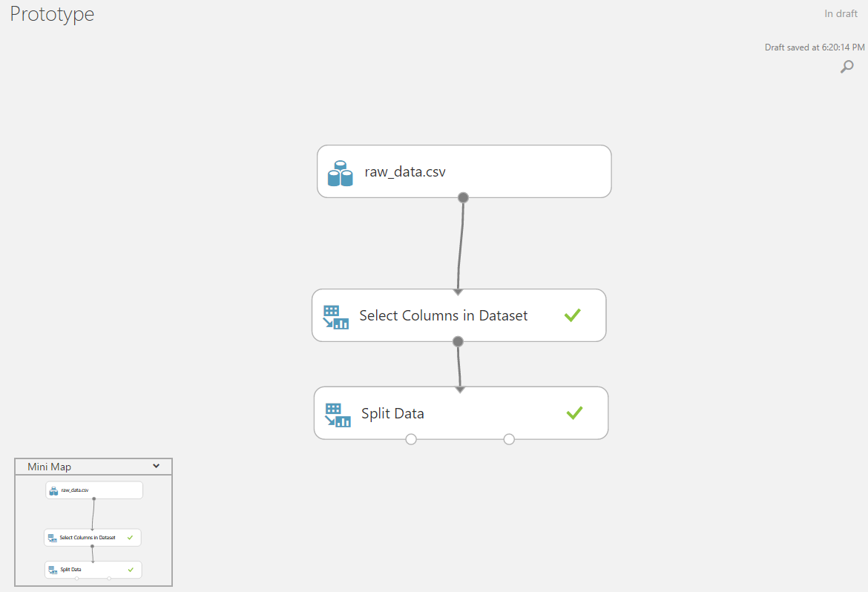Click the raw_data.csv dataset icon

(x=340, y=173)
